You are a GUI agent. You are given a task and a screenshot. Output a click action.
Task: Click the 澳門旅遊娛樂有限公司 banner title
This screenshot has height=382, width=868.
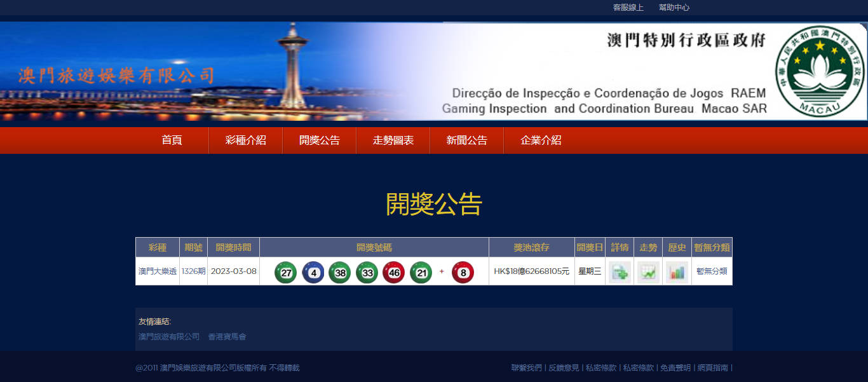[116, 76]
